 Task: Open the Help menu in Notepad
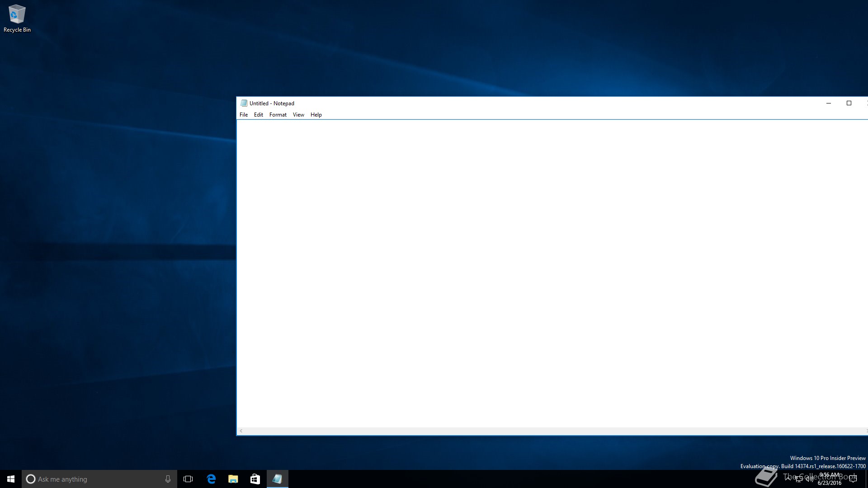point(316,115)
